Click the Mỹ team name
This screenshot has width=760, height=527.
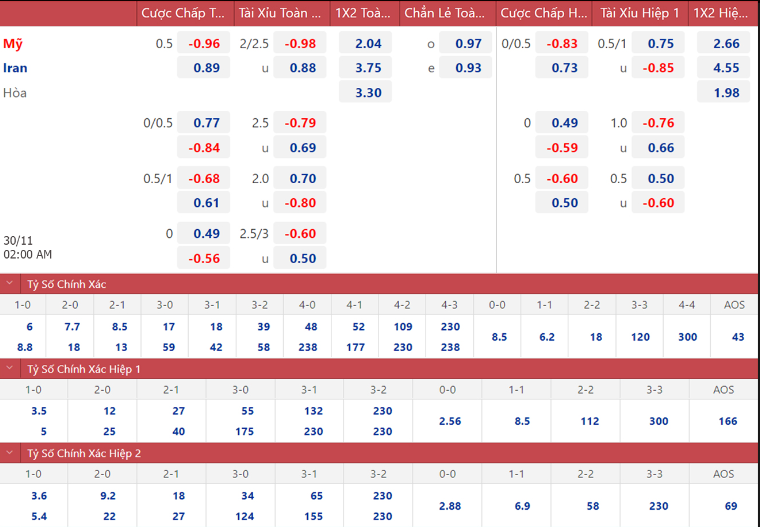pos(13,44)
